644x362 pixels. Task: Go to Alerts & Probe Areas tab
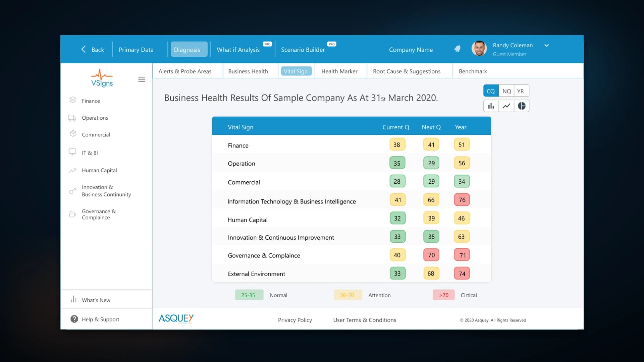pos(185,71)
